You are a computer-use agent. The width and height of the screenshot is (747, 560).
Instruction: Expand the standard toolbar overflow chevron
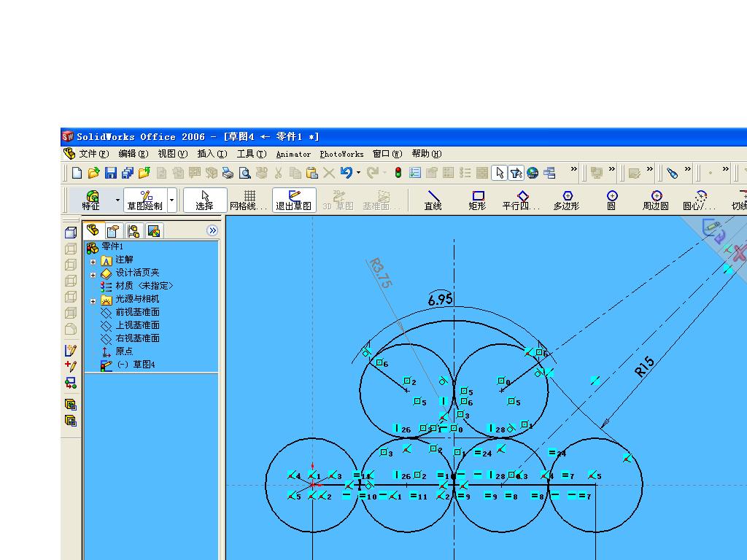click(573, 169)
